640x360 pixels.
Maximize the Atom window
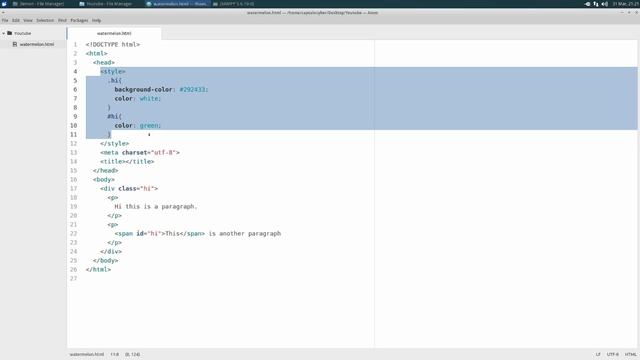(x=629, y=13)
